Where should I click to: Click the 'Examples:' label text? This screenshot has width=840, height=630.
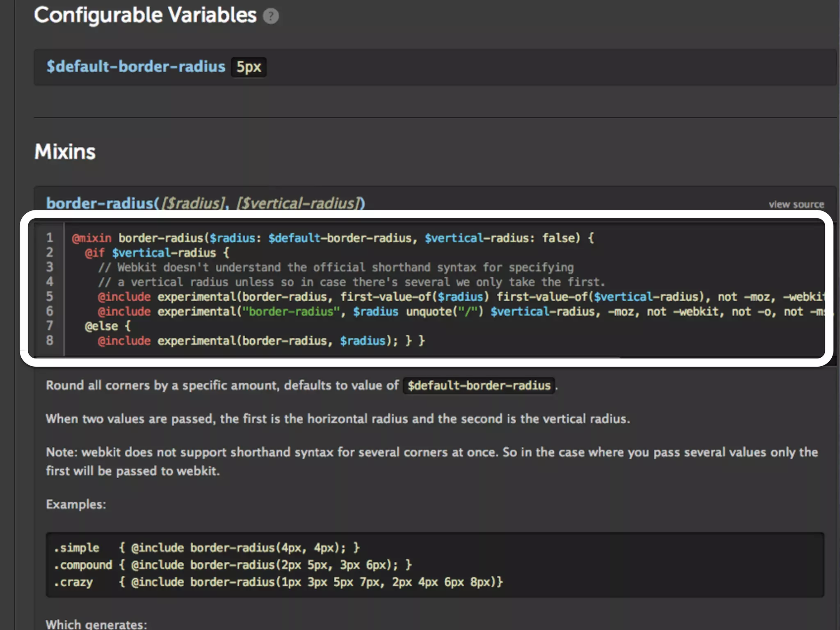pos(76,504)
